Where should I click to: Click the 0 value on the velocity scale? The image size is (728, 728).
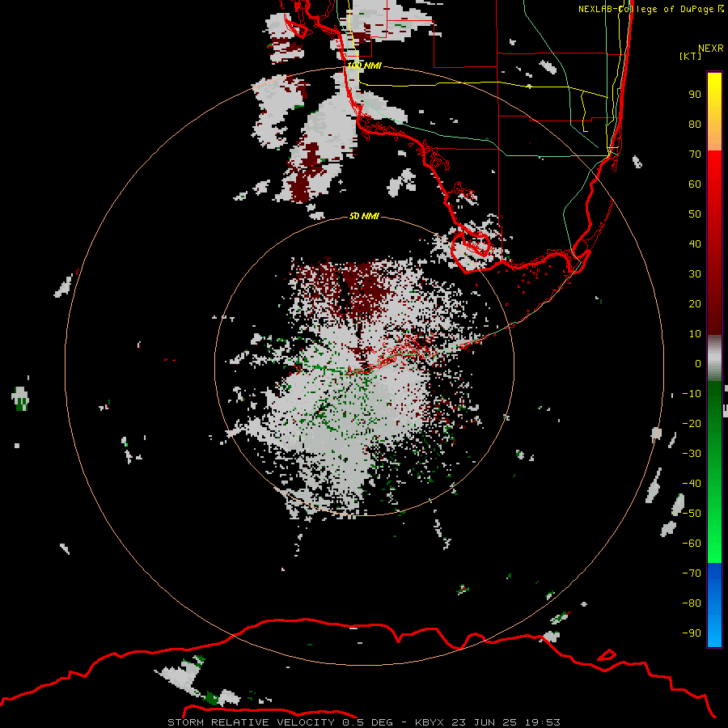698,363
